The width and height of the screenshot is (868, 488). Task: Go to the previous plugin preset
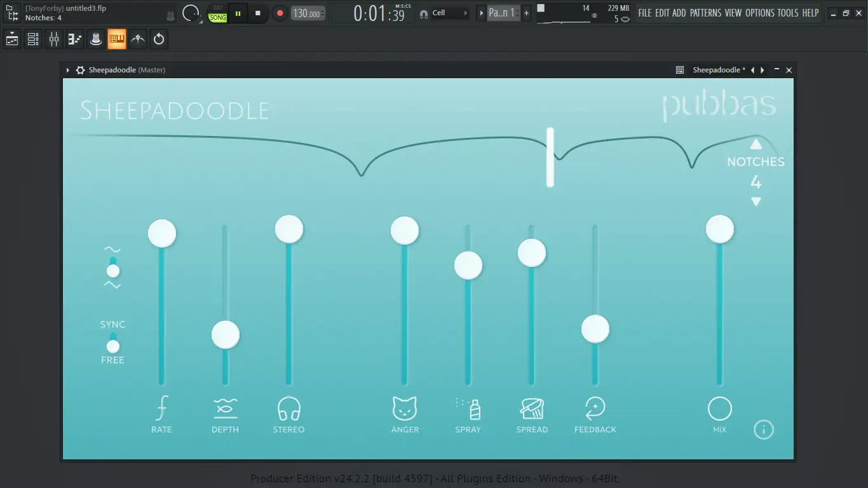tap(752, 70)
